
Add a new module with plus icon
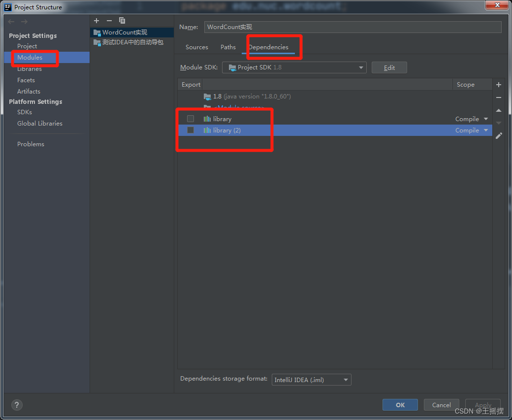96,21
